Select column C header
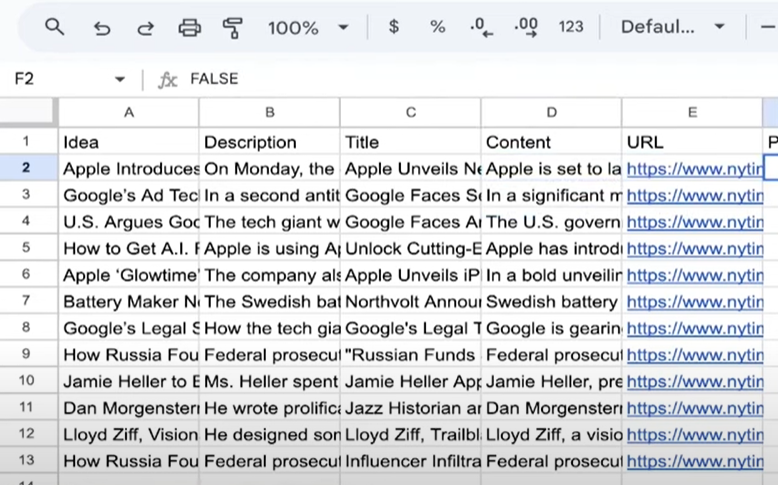This screenshot has width=778, height=485. point(410,113)
